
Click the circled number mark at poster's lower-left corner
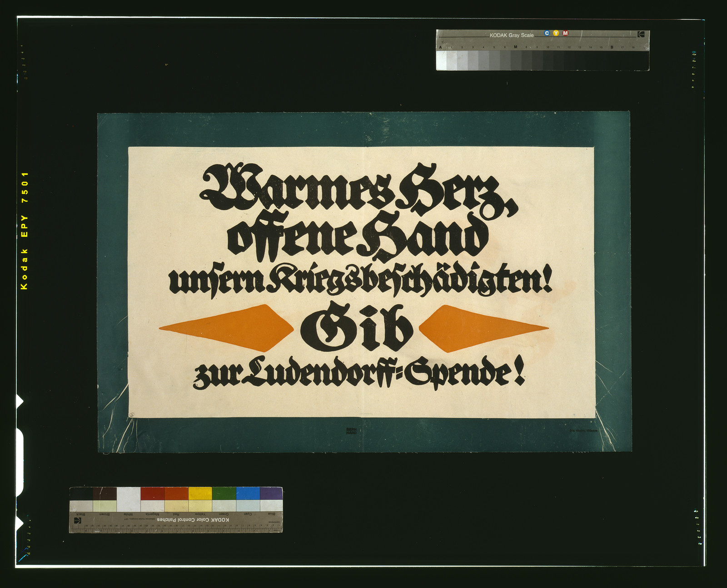pyautogui.click(x=132, y=414)
